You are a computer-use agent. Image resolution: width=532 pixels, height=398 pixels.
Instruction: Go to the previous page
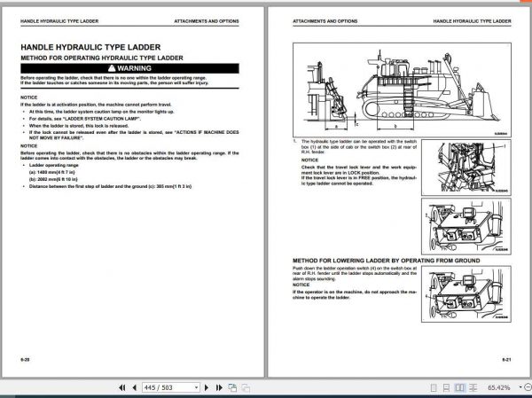135,387
